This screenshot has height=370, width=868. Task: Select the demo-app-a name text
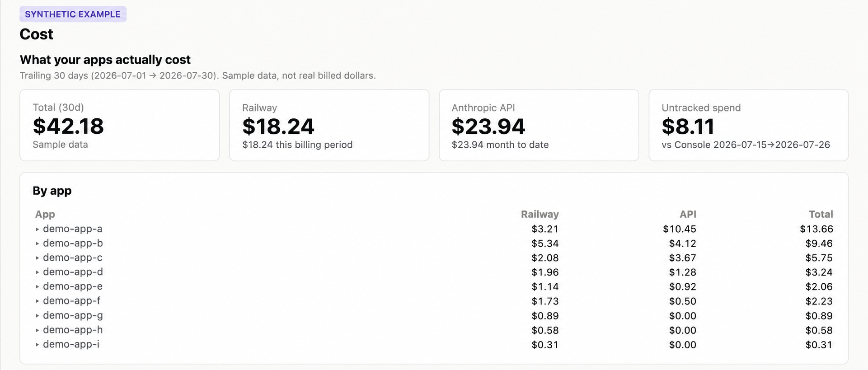coord(73,229)
